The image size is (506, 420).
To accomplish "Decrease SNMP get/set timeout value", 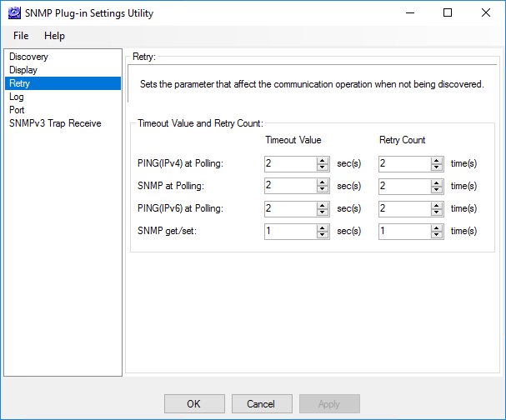I will (323, 235).
